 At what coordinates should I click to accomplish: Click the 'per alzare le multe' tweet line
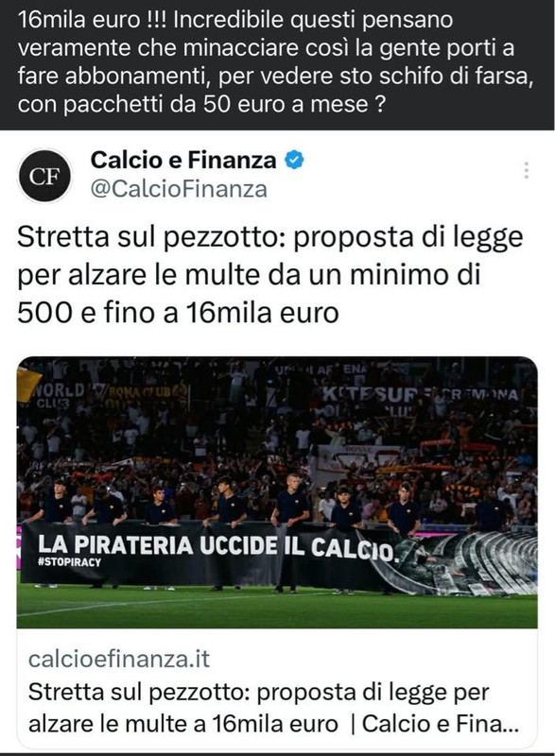(249, 275)
